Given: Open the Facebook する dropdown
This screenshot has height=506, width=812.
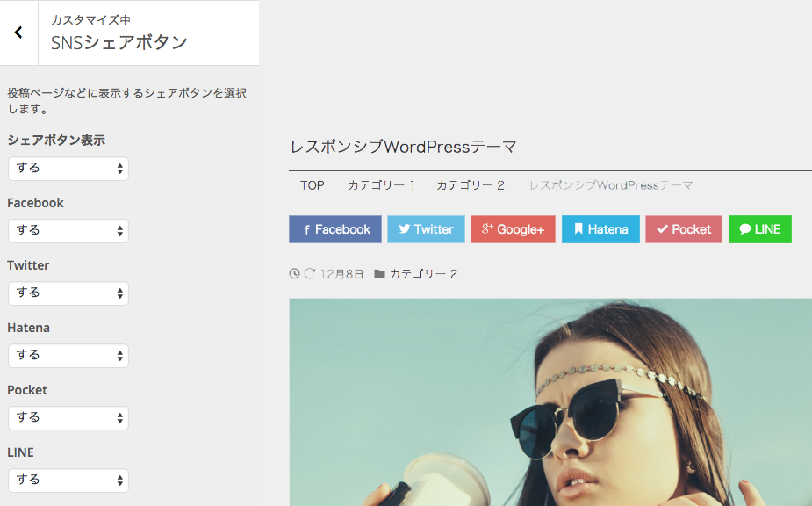Looking at the screenshot, I should coord(68,231).
